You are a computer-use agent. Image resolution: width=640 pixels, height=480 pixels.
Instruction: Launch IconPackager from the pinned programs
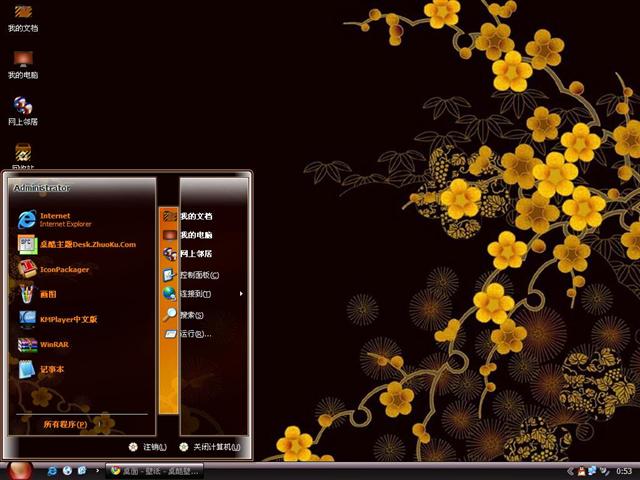(64, 269)
